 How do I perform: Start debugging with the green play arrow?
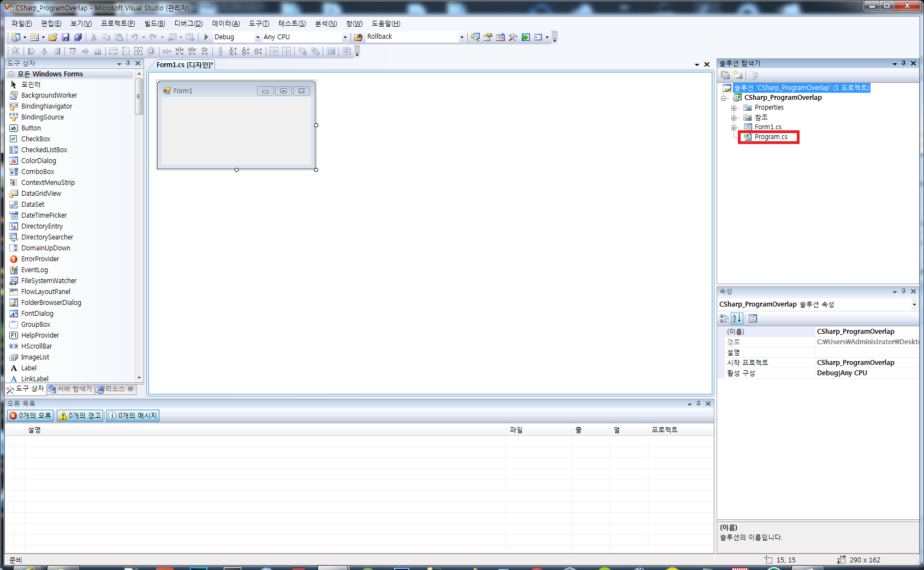point(206,37)
